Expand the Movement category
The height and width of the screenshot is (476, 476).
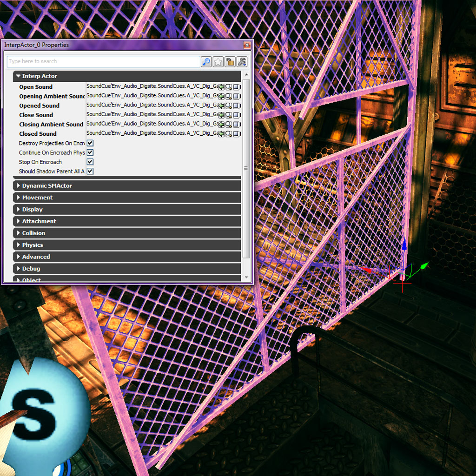18,197
